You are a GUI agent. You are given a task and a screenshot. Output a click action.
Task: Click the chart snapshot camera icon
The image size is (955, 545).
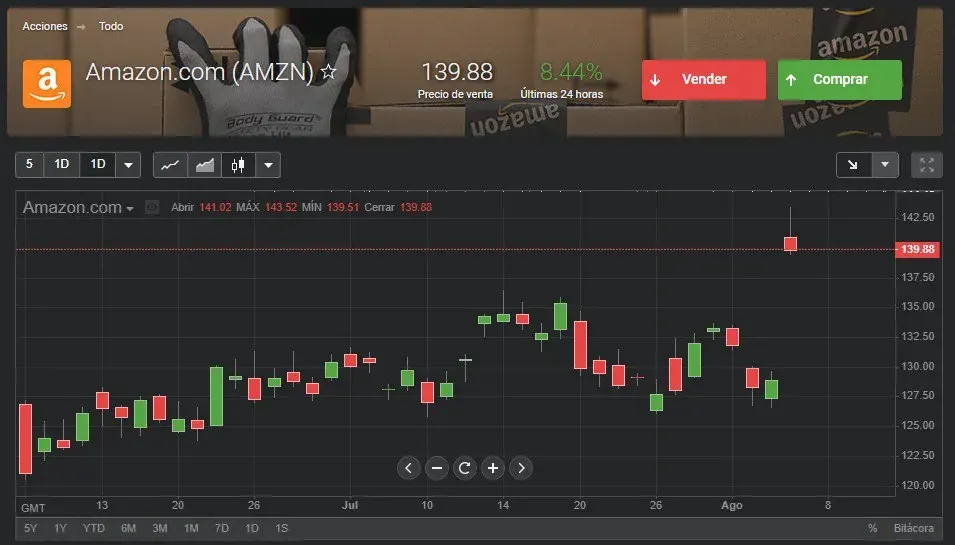[152, 208]
